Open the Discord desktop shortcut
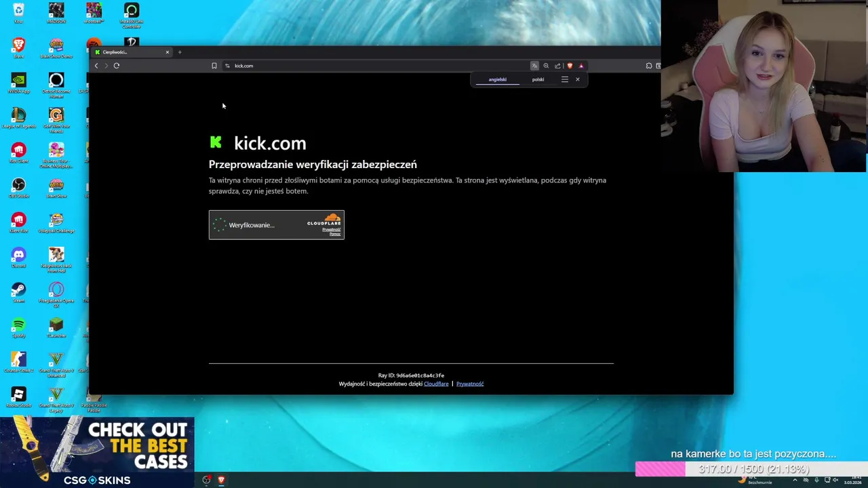Image resolution: width=868 pixels, height=488 pixels. click(18, 258)
